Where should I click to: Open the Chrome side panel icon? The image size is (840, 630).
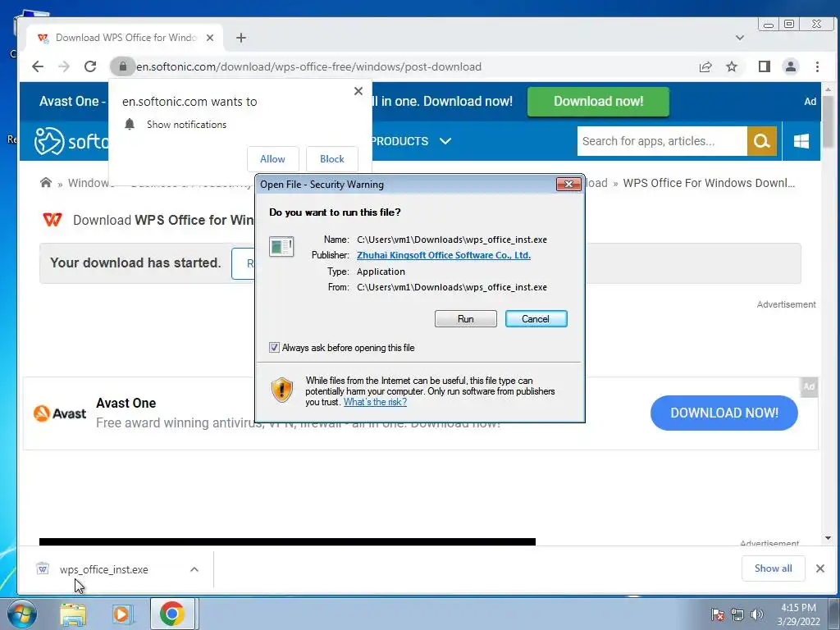[x=764, y=66]
